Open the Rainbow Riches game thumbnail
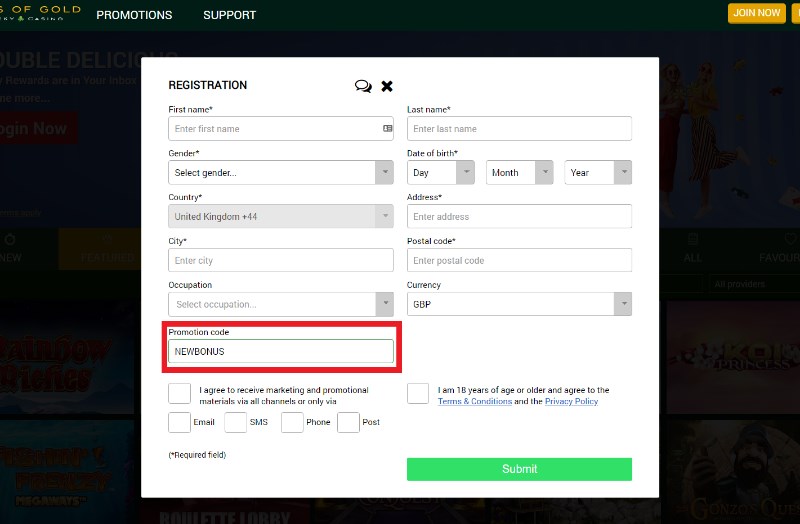This screenshot has height=524, width=800. [67, 358]
